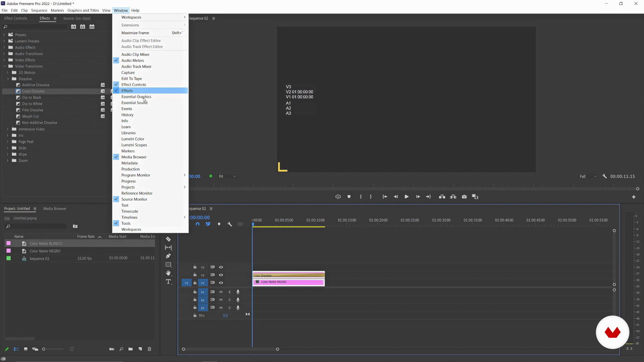Delete selected item with trash icon
This screenshot has width=644, height=362.
(150, 349)
